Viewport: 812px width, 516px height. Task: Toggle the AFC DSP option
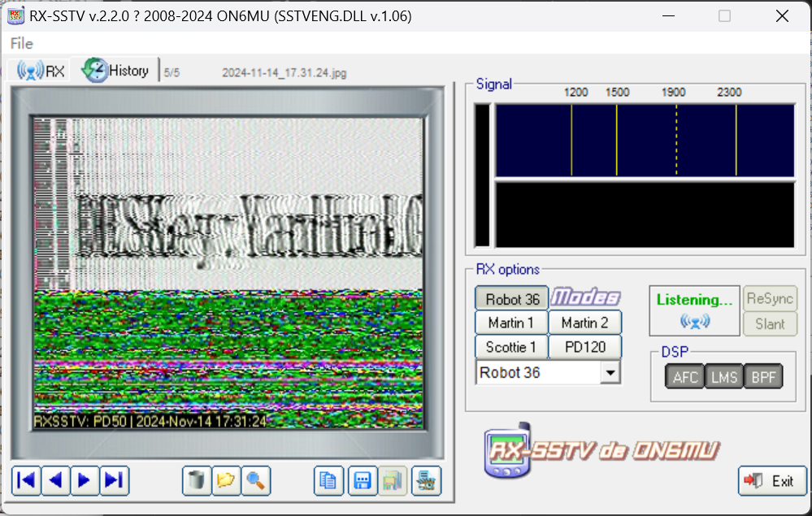(x=684, y=377)
